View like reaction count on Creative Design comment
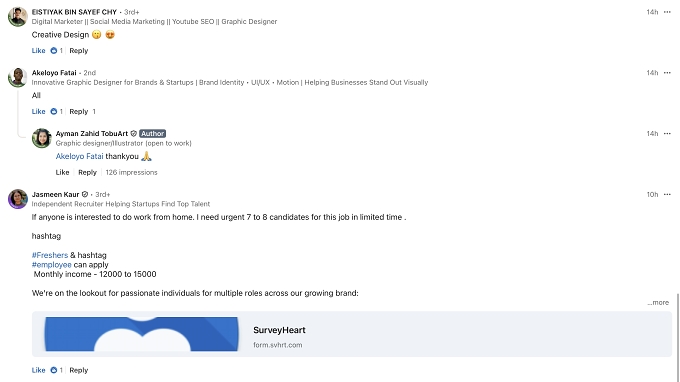Screen dimensions: 680x382 (57, 51)
